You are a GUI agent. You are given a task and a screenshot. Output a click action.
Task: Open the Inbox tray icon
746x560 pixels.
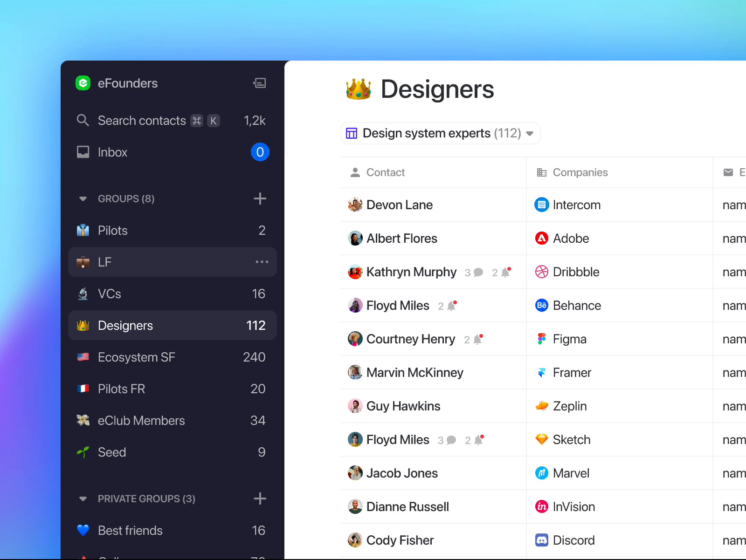click(83, 152)
